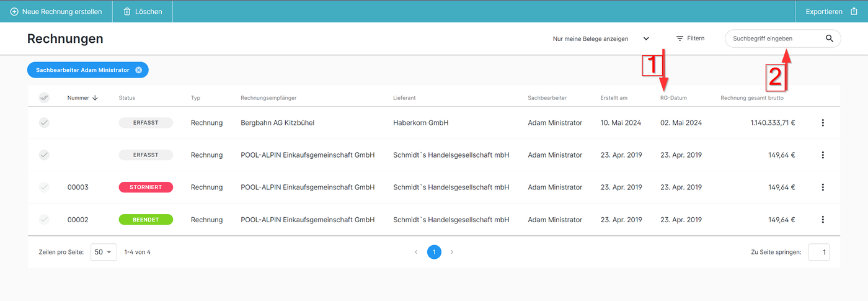
Task: Click the Löschen button in top bar
Action: point(143,12)
